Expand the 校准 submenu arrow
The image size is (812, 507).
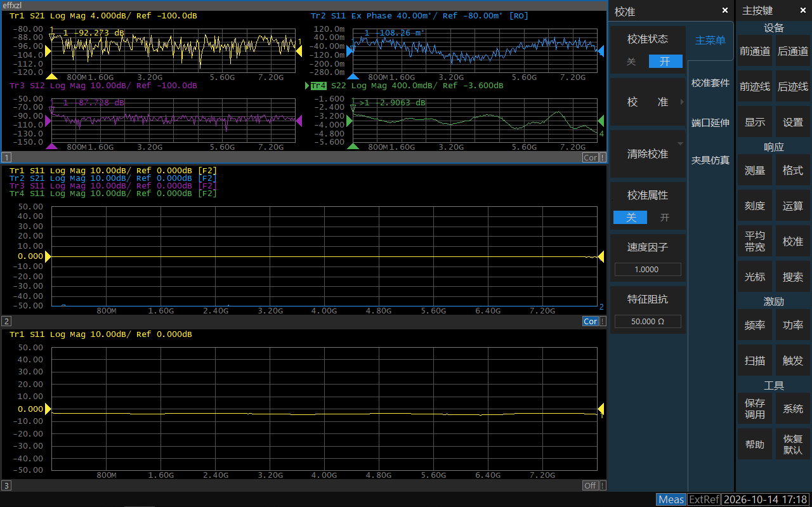(x=683, y=102)
